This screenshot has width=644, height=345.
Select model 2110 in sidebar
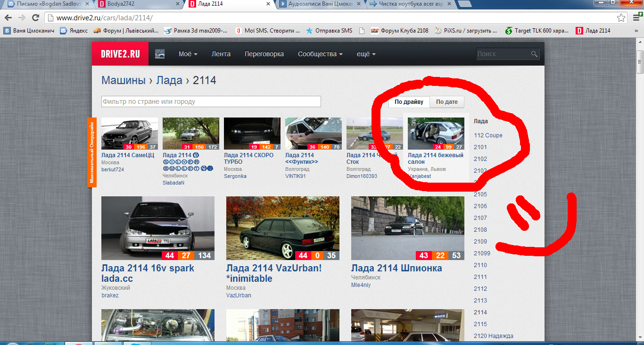[x=480, y=265]
